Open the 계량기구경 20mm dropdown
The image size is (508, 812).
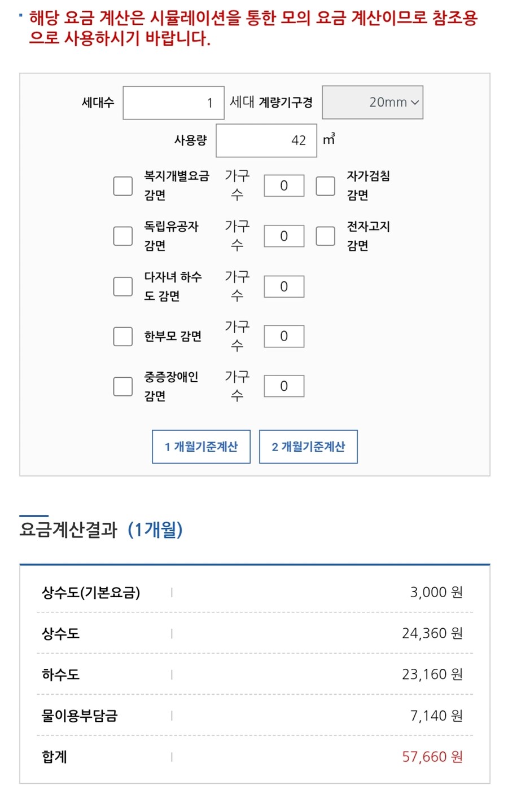pyautogui.click(x=373, y=102)
